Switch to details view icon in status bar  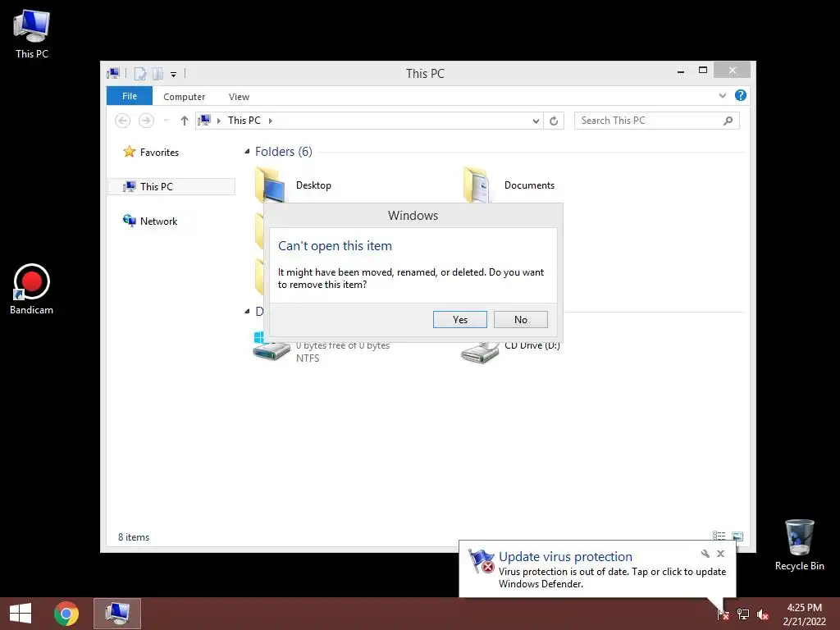719,536
